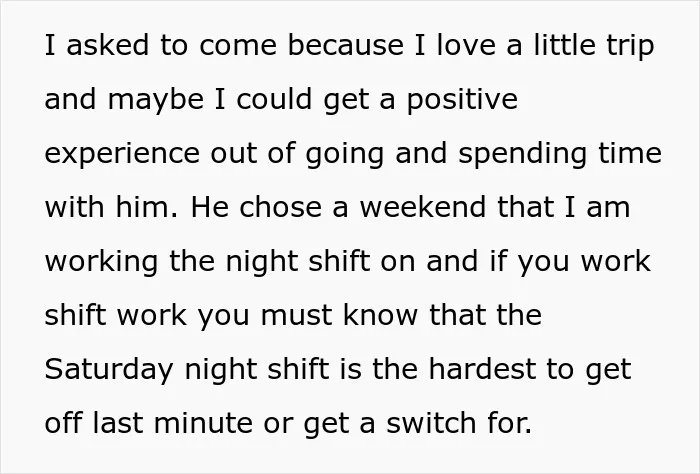
Task: Click the word "come"
Action: (x=238, y=45)
